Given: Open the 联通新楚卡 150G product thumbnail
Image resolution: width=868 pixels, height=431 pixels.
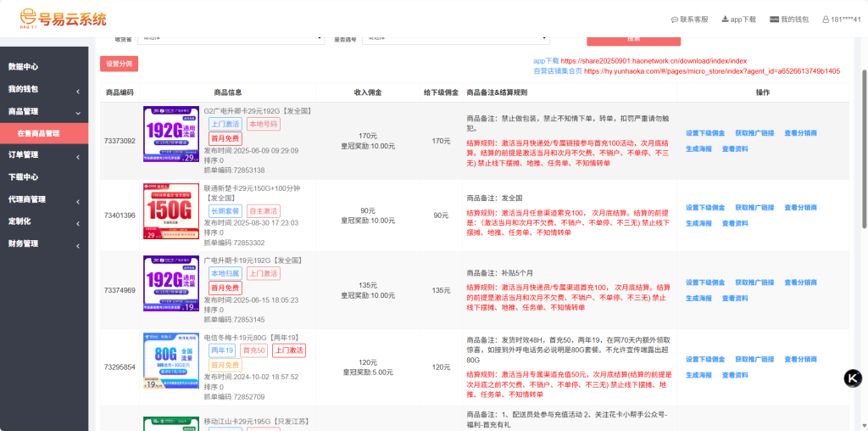Looking at the screenshot, I should click(171, 212).
